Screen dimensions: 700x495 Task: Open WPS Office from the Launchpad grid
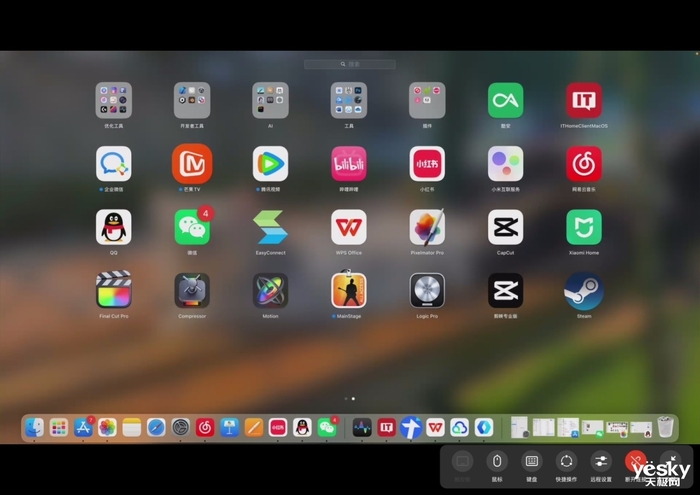click(349, 227)
